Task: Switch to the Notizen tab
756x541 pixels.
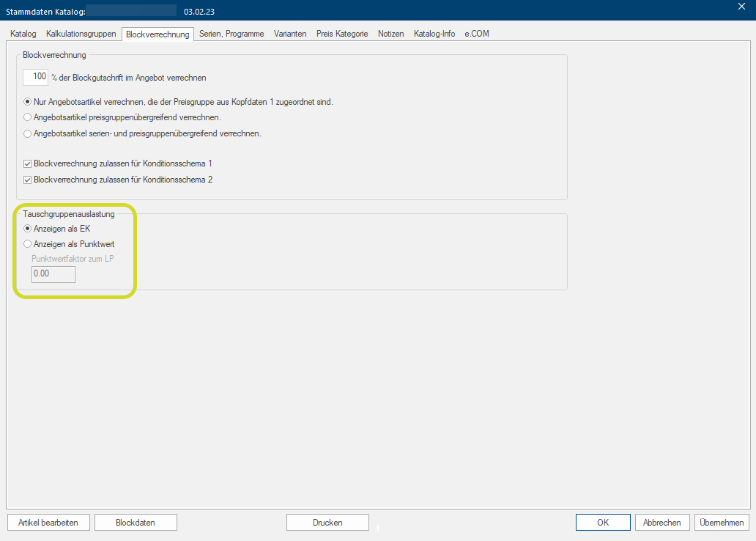Action: click(x=390, y=34)
